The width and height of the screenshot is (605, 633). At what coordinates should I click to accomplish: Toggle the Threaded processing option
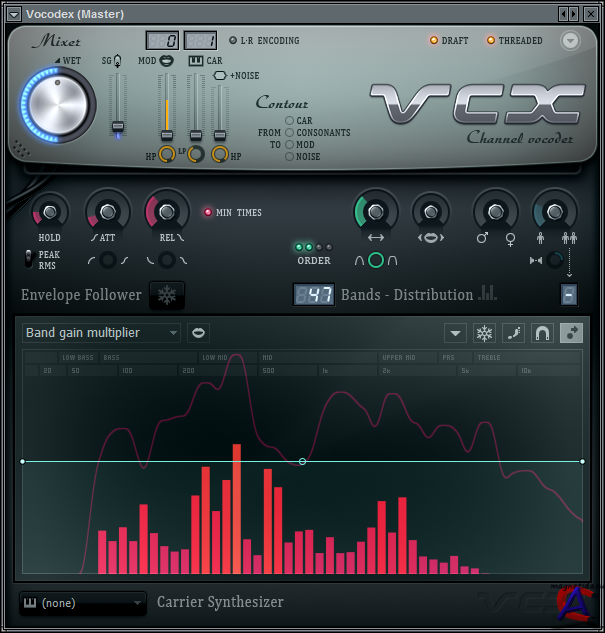491,41
